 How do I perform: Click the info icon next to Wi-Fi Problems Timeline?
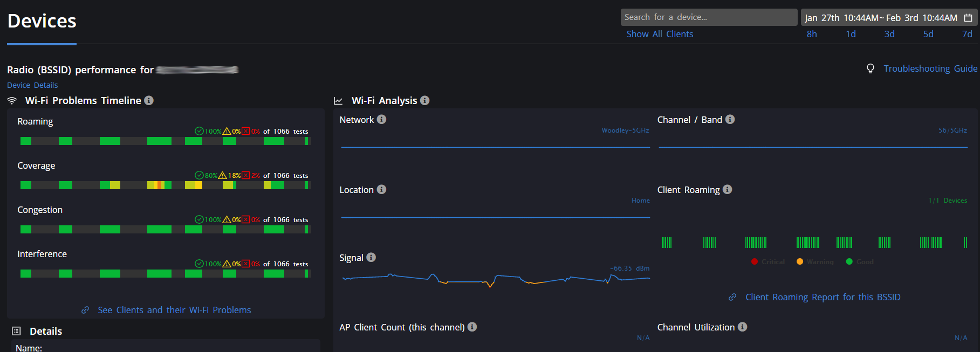[149, 100]
